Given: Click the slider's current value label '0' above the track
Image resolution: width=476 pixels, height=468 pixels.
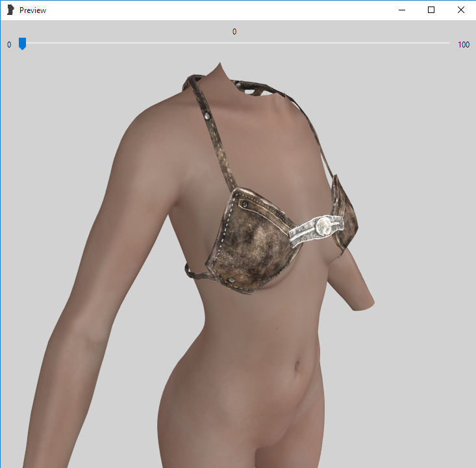Looking at the screenshot, I should (234, 32).
